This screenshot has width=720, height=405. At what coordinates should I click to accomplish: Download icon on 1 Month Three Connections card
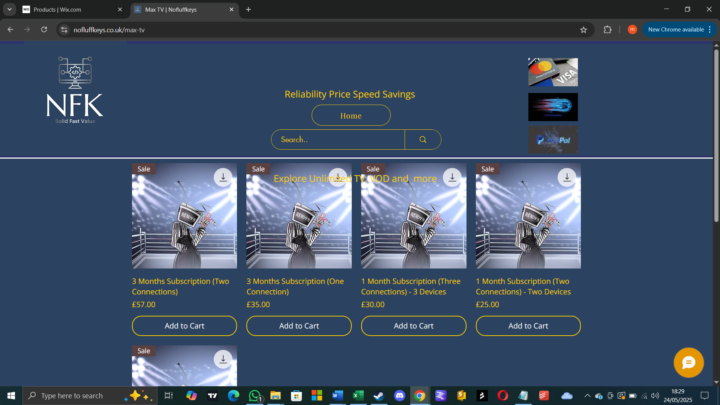coord(452,177)
